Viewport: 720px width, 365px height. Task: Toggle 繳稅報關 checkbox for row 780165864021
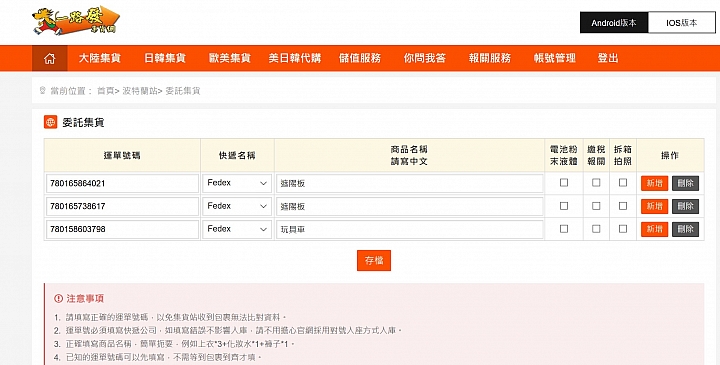click(x=596, y=183)
